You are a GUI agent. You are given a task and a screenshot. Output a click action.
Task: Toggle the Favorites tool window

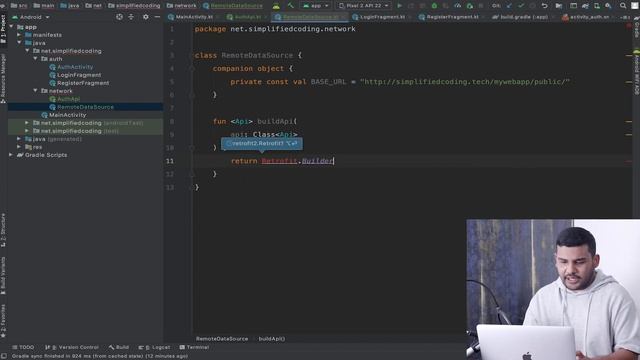click(3, 320)
